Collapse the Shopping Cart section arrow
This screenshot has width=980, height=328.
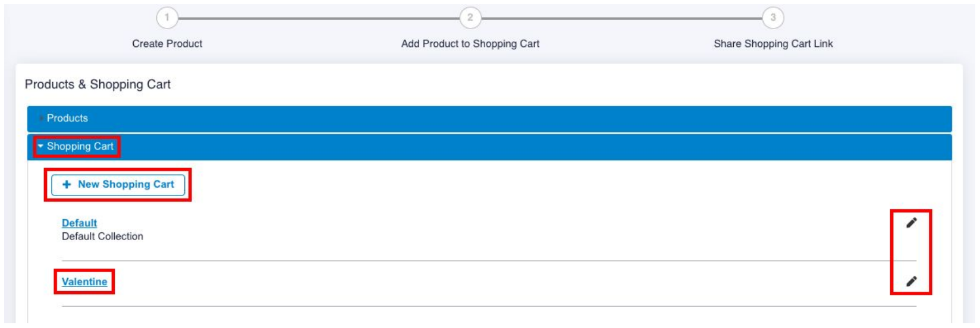[x=40, y=146]
